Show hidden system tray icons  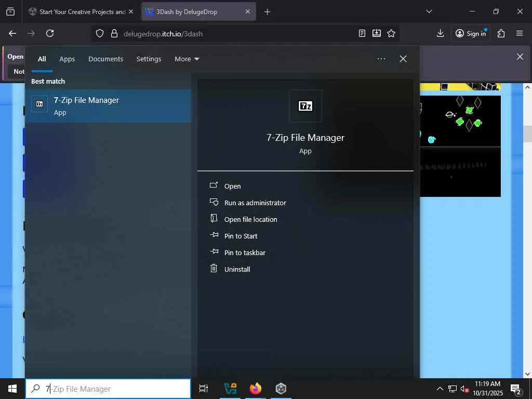pos(440,389)
